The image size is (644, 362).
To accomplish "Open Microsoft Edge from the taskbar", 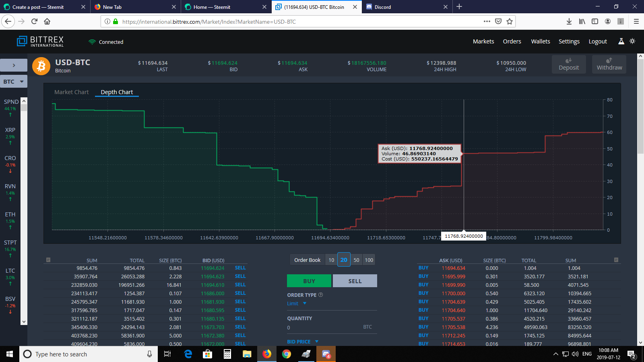I will coord(188,354).
